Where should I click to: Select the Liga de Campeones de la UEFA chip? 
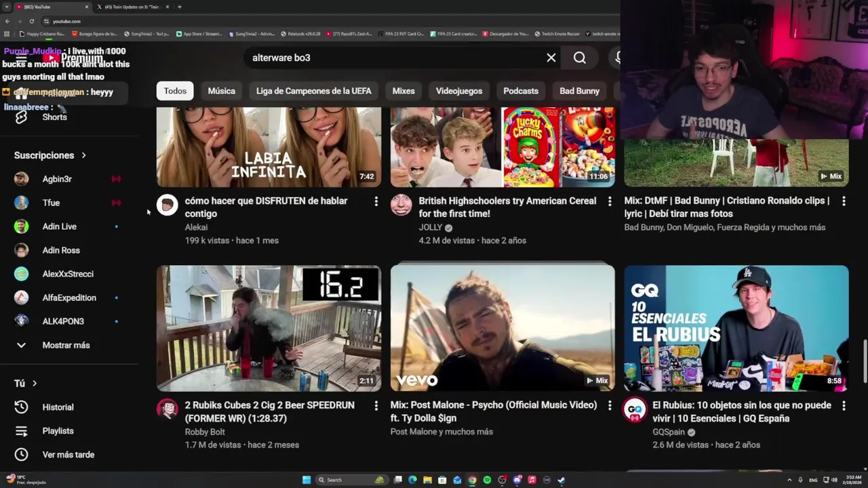point(314,91)
